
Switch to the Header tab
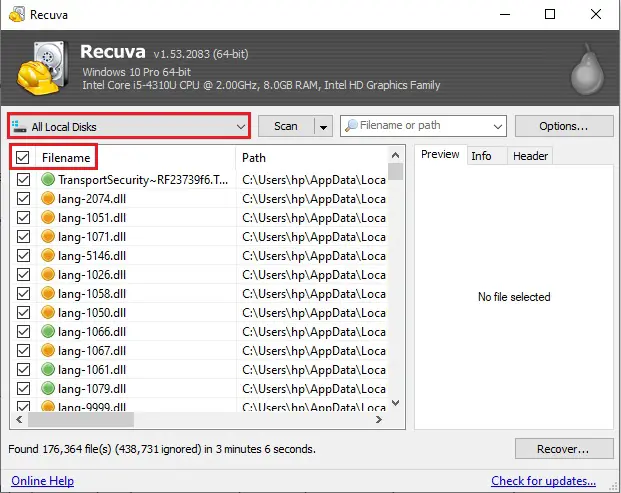pyautogui.click(x=530, y=156)
